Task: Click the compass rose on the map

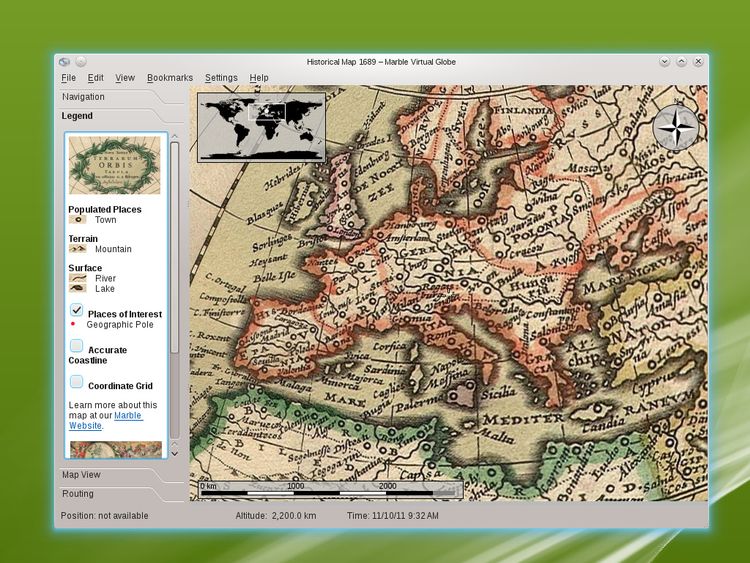Action: (676, 126)
